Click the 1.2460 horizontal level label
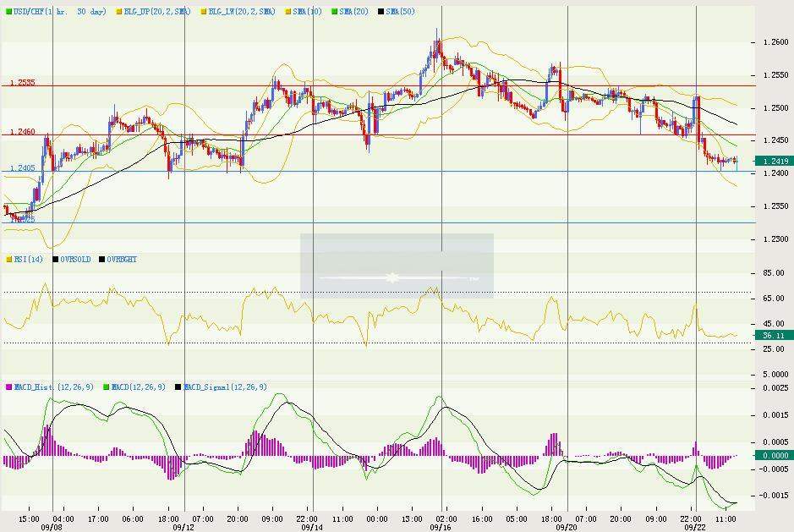Viewport: 794px width, 532px height. [x=23, y=132]
